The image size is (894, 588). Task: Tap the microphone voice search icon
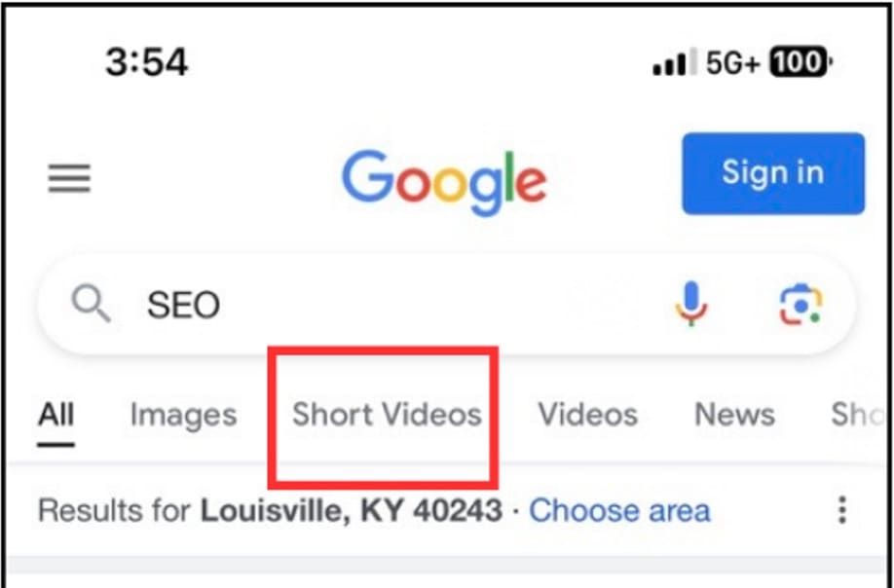coord(691,304)
